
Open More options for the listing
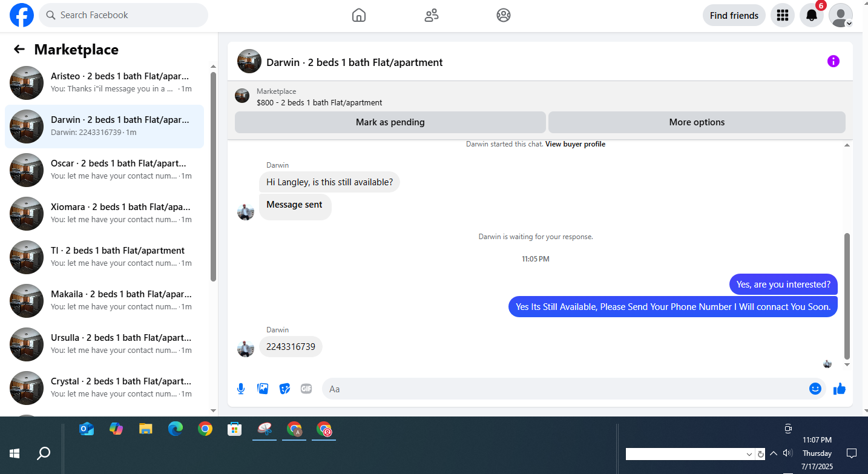(x=697, y=122)
